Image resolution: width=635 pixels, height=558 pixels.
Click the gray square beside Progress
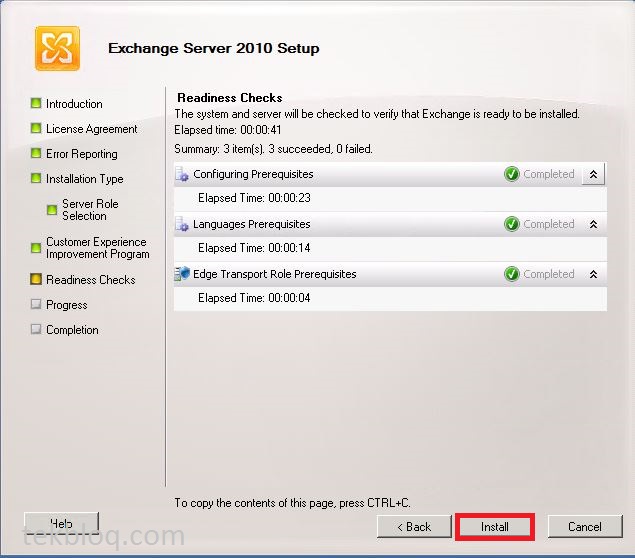[x=36, y=304]
